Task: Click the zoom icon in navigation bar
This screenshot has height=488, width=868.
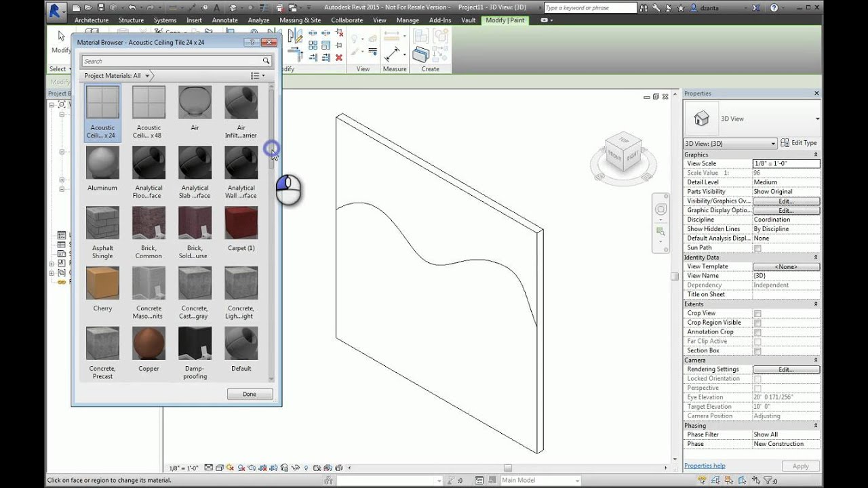Action: click(x=660, y=232)
